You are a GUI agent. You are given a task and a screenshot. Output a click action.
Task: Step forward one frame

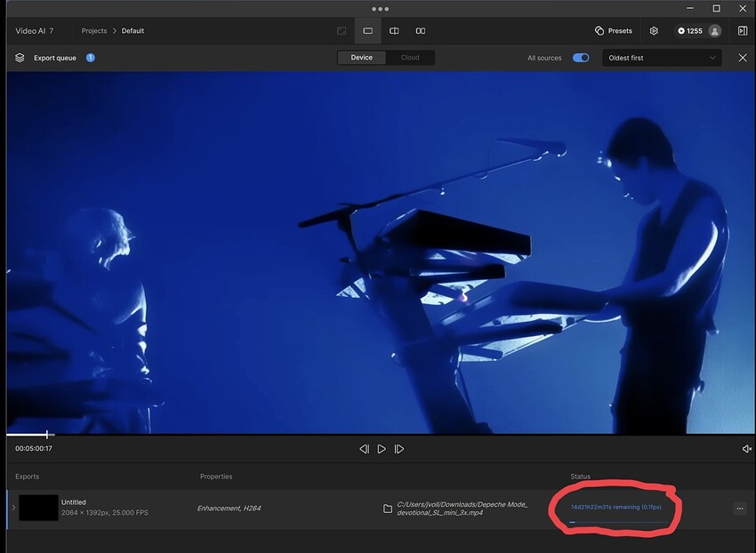point(398,449)
